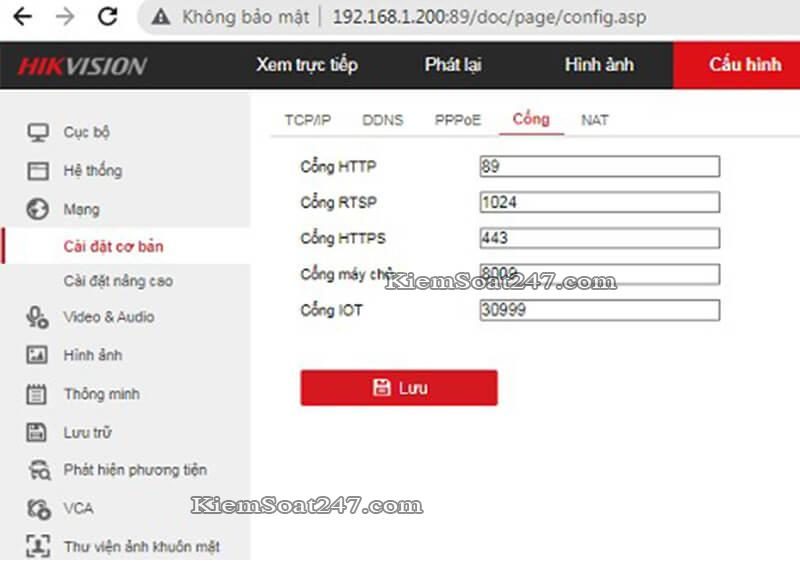This screenshot has width=800, height=564.
Task: Click the Thư viện ảnh khuôn mặt face icon
Action: [x=38, y=546]
